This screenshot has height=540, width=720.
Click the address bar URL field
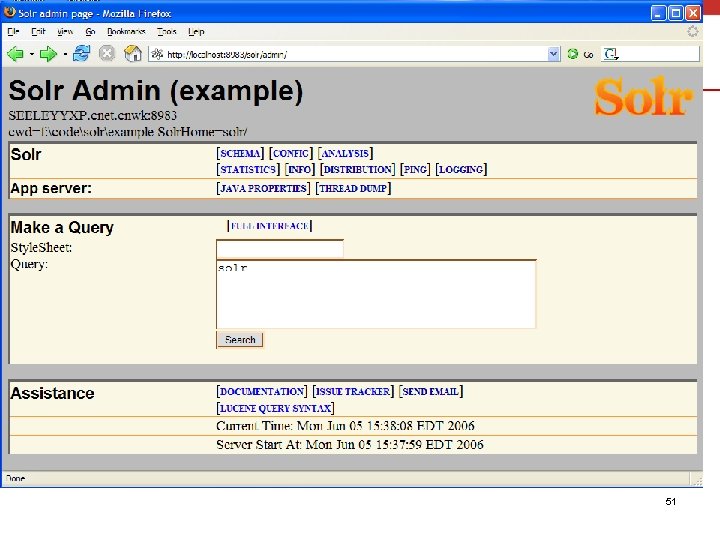coord(356,54)
